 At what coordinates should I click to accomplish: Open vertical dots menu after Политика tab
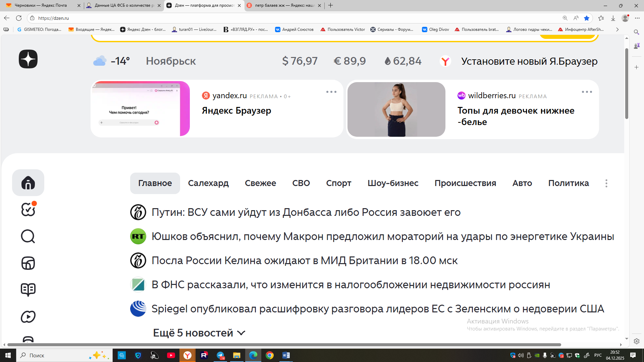[x=606, y=183]
